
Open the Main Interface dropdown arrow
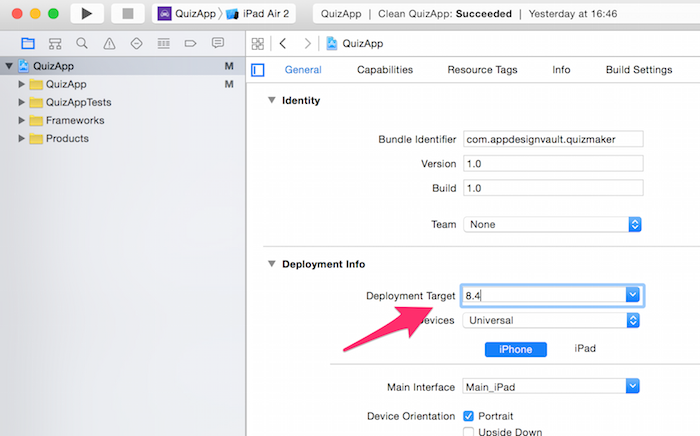click(x=633, y=386)
